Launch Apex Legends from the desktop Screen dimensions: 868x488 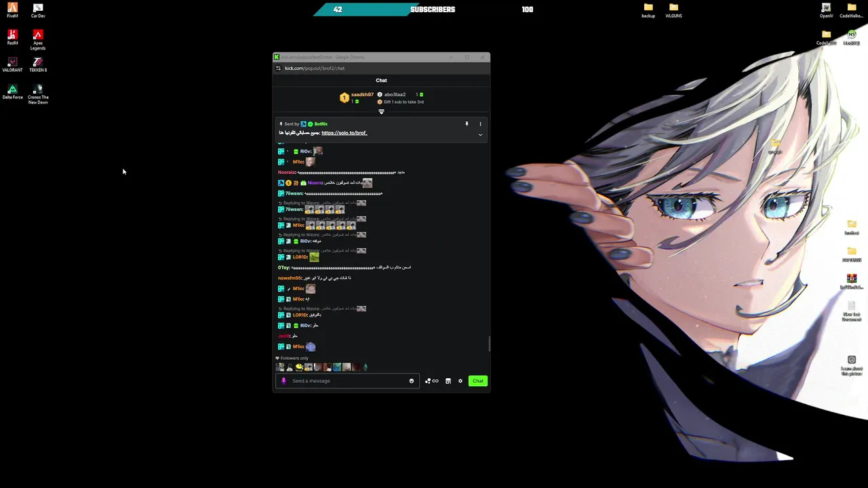pyautogui.click(x=38, y=40)
